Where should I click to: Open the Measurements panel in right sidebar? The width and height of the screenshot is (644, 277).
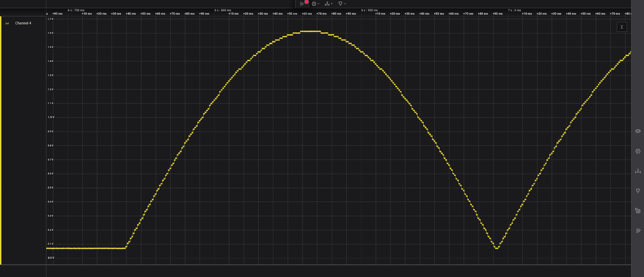(638, 171)
